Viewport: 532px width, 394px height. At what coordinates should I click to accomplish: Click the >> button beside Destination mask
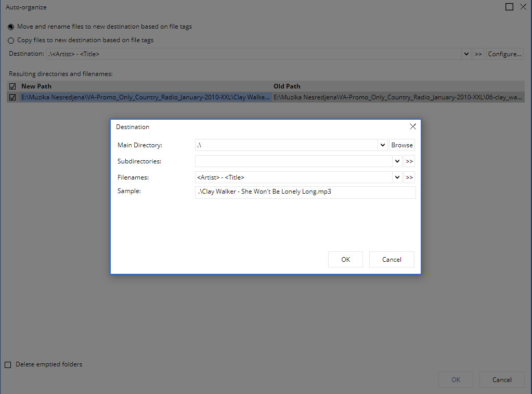coord(478,54)
